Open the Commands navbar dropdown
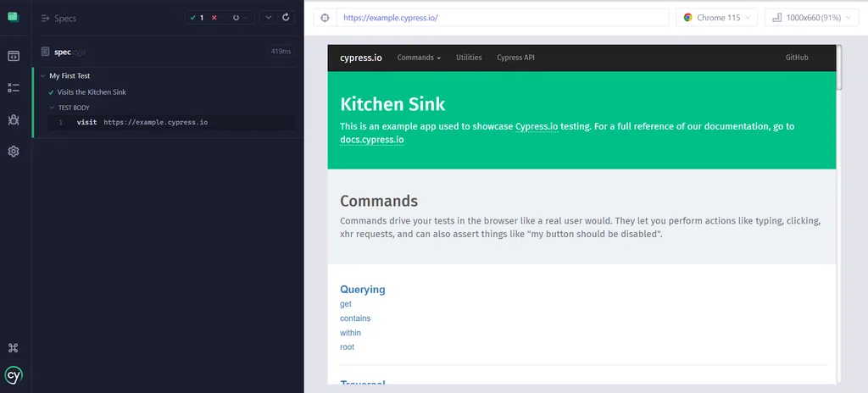Viewport: 868px width, 393px height. 419,58
